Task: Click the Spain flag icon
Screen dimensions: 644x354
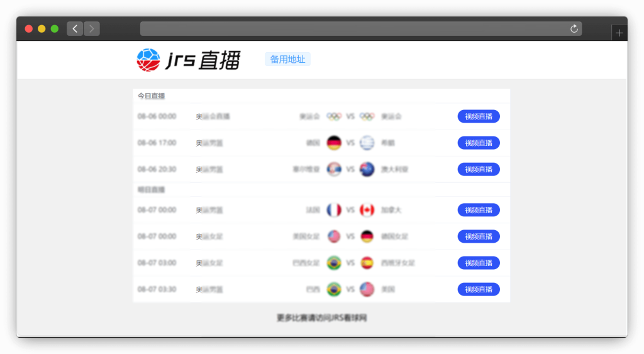Action: coord(367,263)
